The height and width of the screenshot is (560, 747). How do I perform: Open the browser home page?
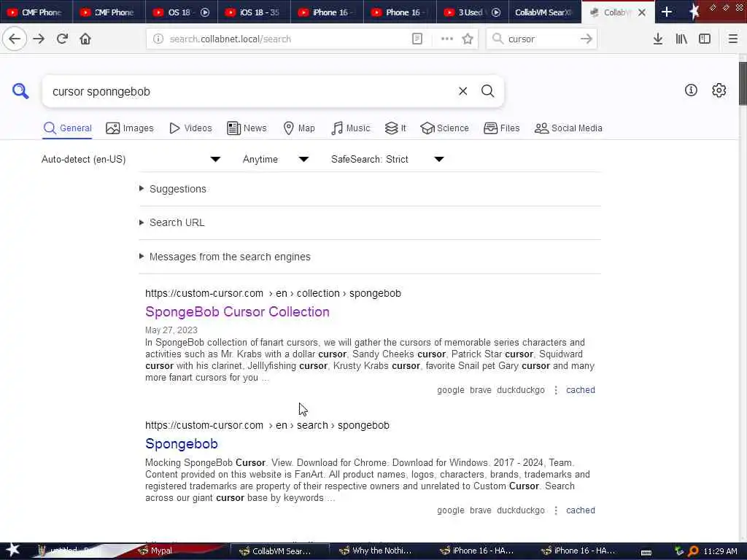[85, 39]
